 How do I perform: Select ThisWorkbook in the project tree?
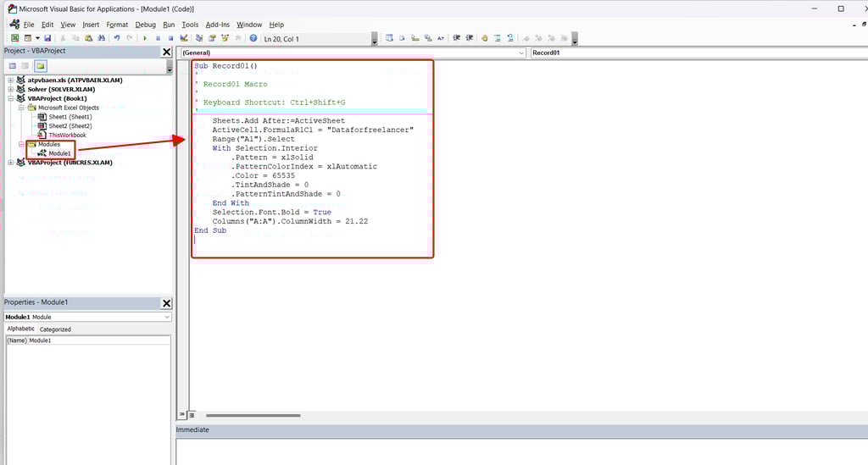tap(67, 135)
